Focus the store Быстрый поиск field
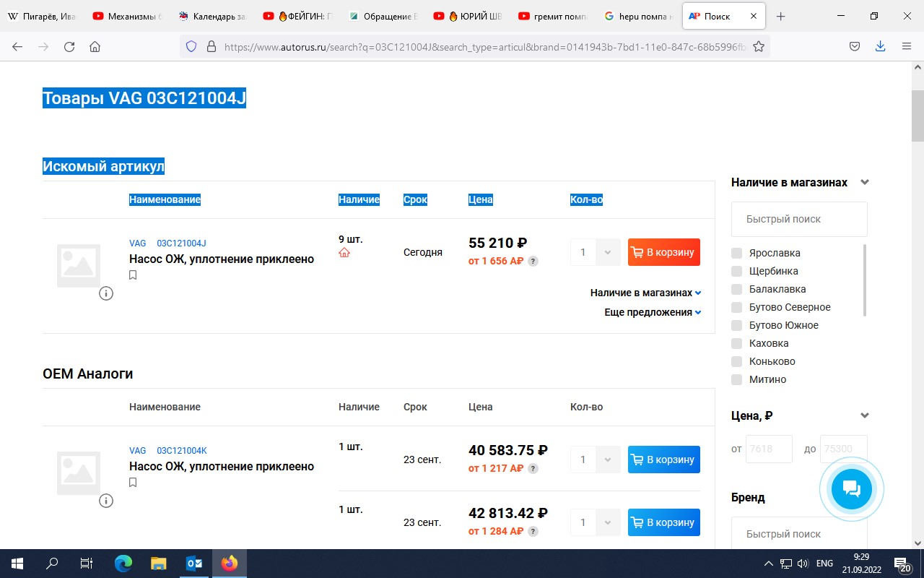Screen dimensions: 924x578 [799, 219]
